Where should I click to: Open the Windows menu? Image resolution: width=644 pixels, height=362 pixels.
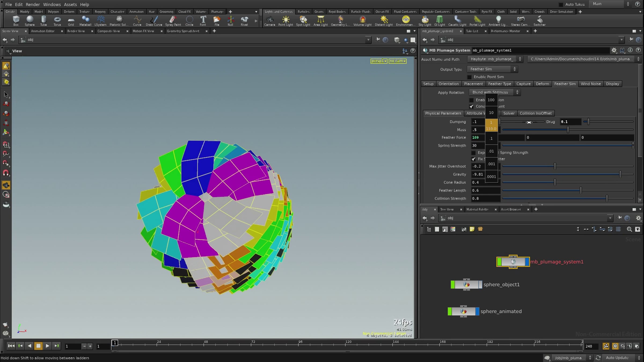(x=52, y=5)
